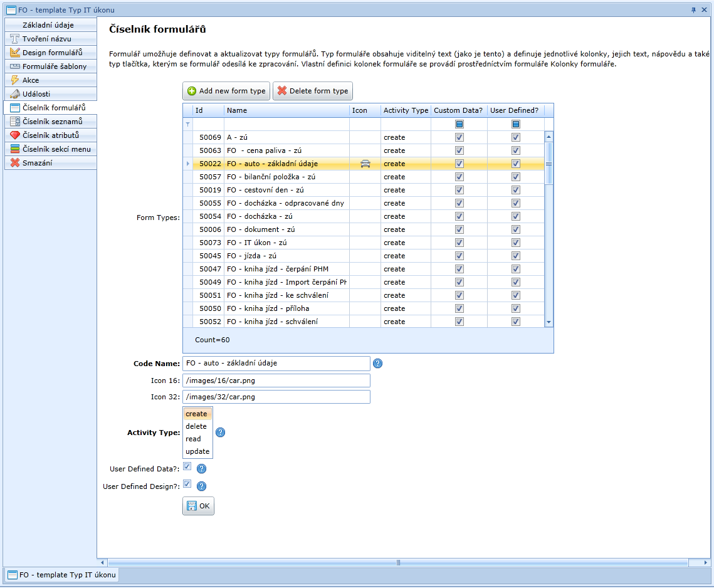Viewport: 714px width, 588px height.
Task: Click help icon next to User Defined Data
Action: pyautogui.click(x=201, y=468)
